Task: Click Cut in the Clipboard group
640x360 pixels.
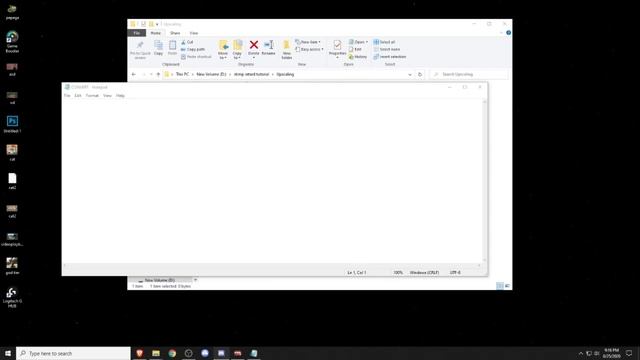Action: pyautogui.click(x=187, y=42)
